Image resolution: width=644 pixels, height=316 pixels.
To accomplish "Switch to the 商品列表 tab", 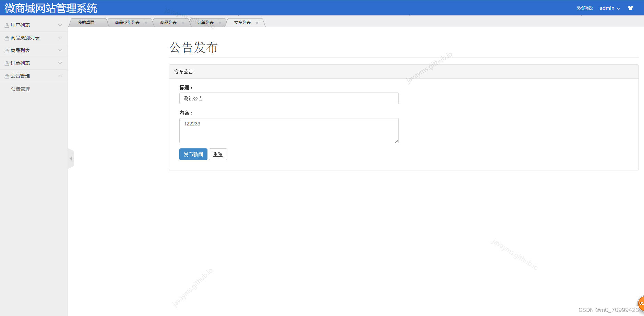I will [168, 22].
